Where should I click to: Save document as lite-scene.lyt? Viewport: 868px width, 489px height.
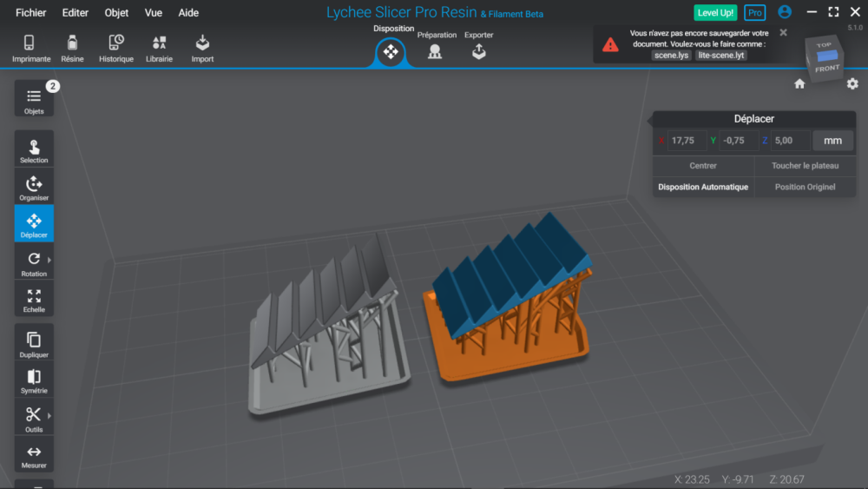720,56
